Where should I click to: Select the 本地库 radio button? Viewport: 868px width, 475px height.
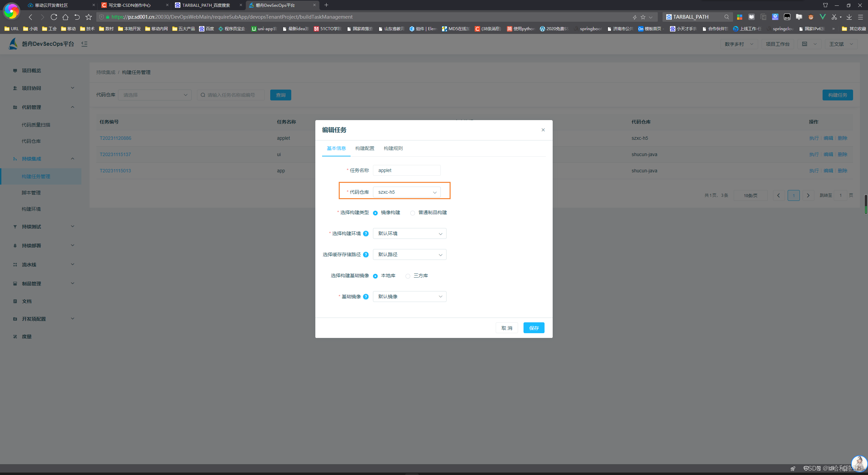click(375, 276)
